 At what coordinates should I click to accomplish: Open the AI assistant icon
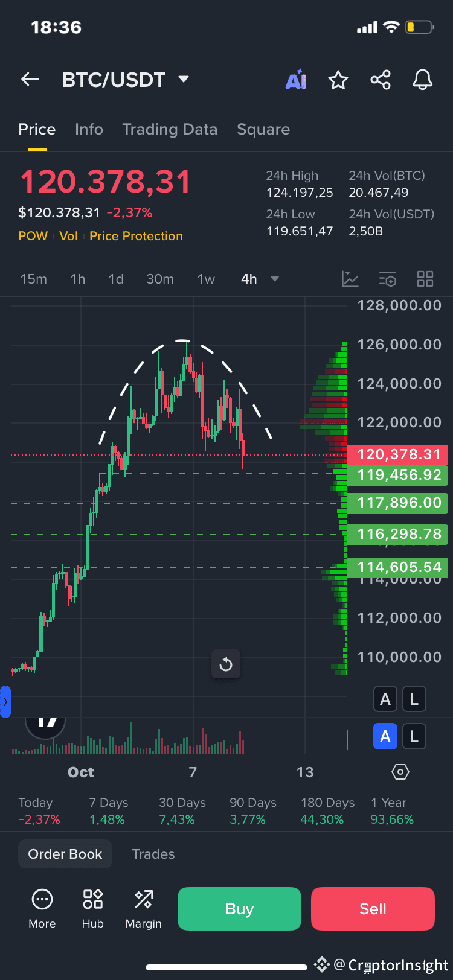296,80
